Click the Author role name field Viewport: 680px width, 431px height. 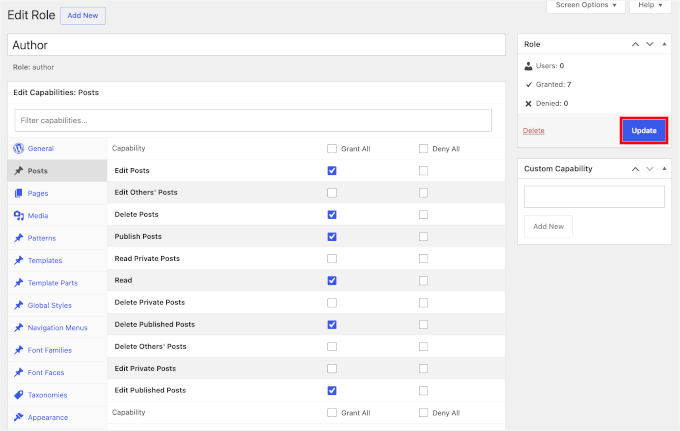(256, 45)
